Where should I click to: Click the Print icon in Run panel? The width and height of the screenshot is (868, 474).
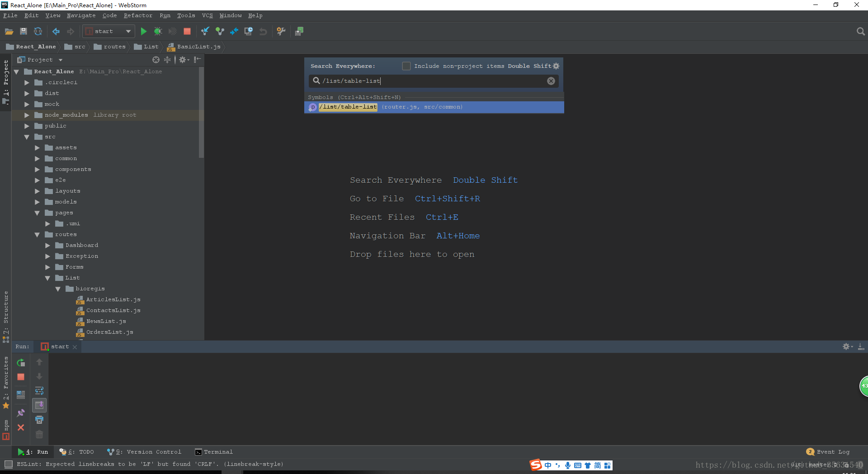point(39,420)
